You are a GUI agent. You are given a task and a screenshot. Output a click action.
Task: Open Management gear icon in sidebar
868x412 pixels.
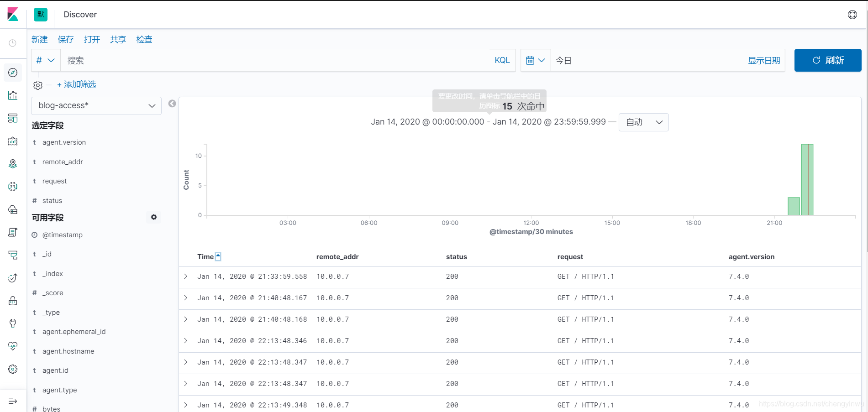[x=13, y=369]
